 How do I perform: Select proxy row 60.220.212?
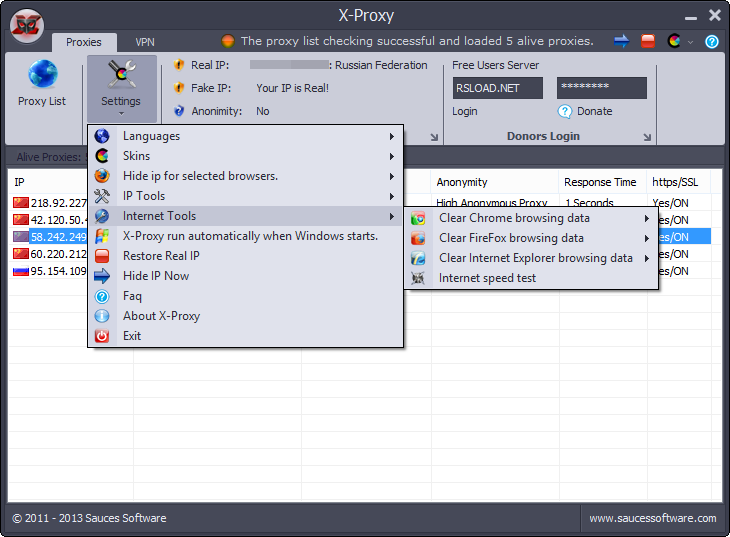(50, 254)
